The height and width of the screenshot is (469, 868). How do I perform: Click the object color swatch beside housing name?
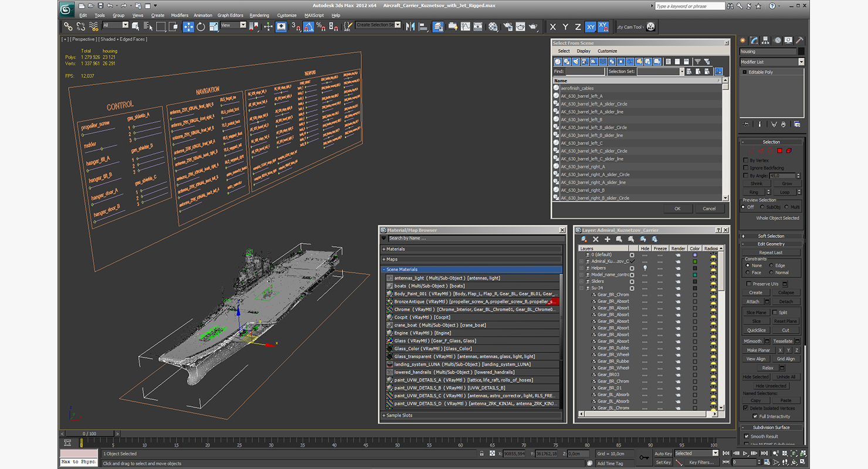pyautogui.click(x=801, y=51)
